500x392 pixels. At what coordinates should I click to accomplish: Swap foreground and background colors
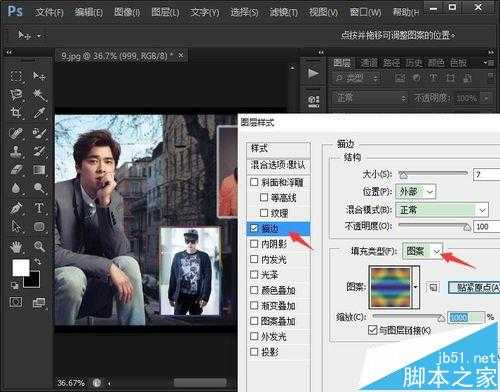click(x=37, y=262)
